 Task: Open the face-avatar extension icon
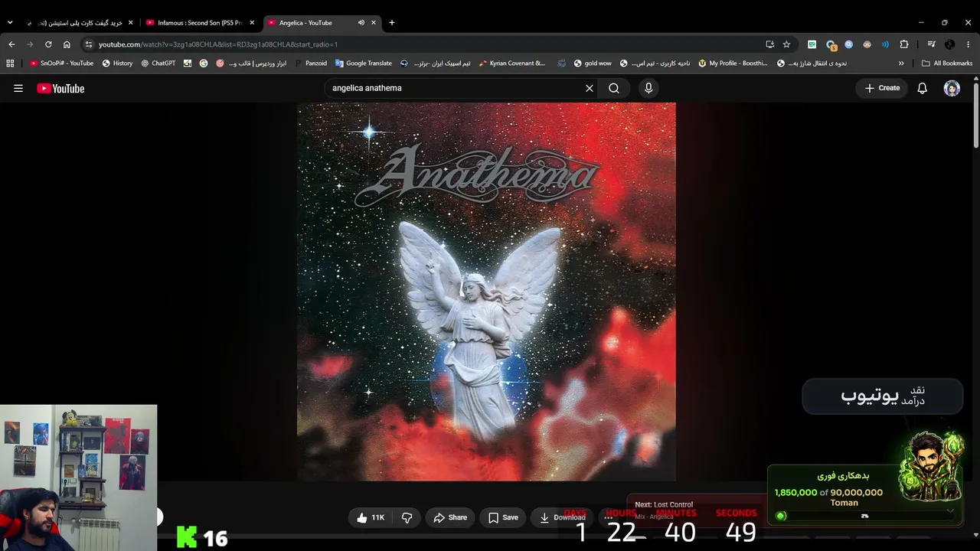tap(867, 44)
